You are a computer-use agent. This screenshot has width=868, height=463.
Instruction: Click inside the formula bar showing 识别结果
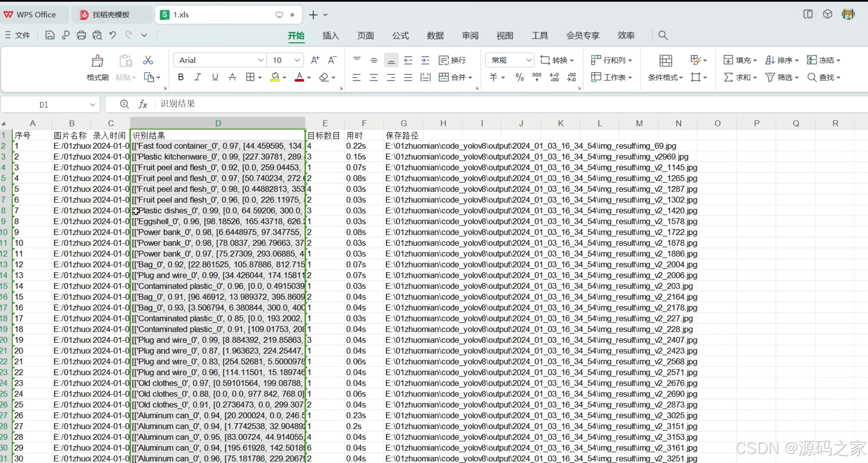214,104
